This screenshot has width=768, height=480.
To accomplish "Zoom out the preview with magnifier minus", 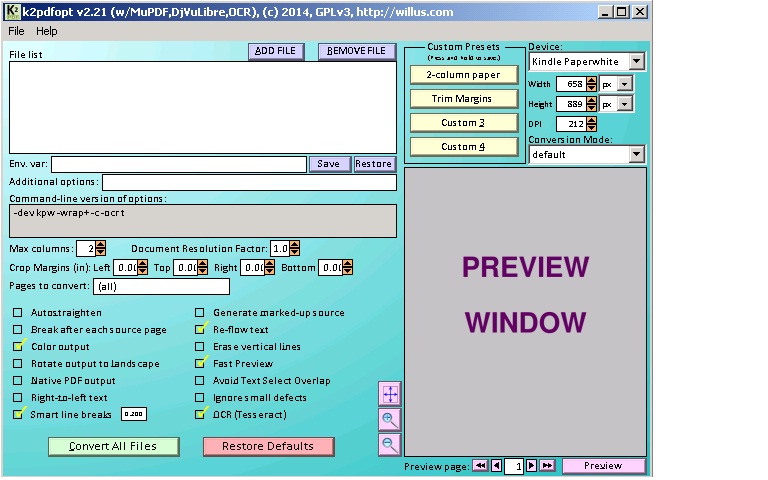I will (390, 445).
